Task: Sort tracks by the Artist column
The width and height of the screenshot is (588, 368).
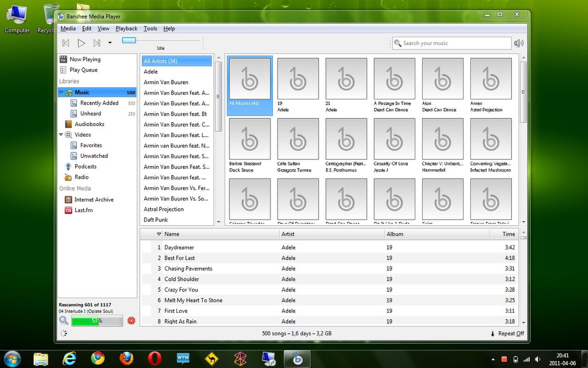Action: coord(332,234)
